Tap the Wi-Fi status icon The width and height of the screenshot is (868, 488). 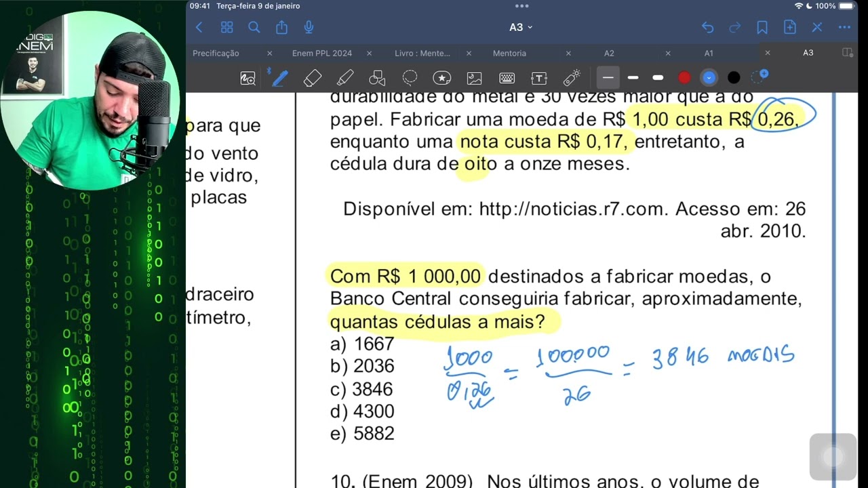tap(798, 5)
